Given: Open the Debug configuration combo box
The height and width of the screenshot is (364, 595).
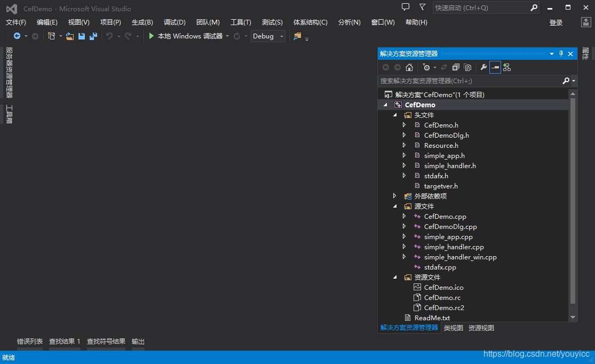Looking at the screenshot, I should click(x=268, y=36).
